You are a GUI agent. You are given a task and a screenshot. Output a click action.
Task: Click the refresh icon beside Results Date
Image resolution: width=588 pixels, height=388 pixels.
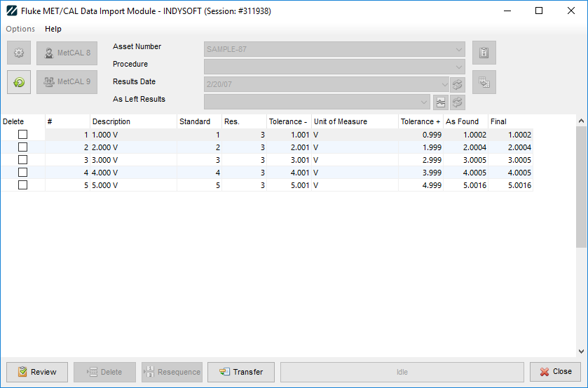[458, 84]
